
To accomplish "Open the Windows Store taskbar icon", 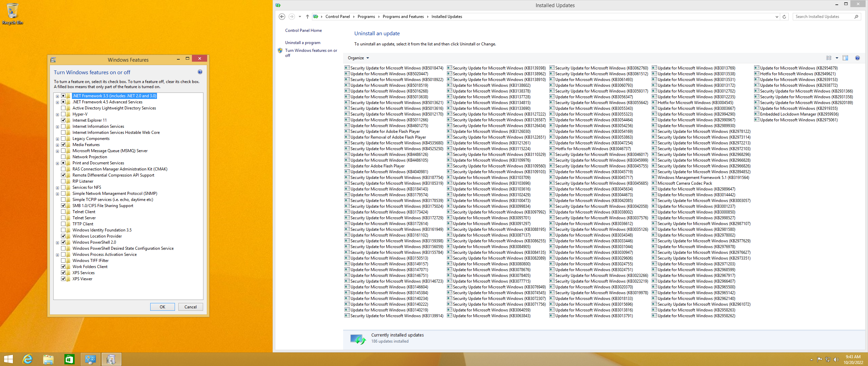I will pyautogui.click(x=69, y=359).
